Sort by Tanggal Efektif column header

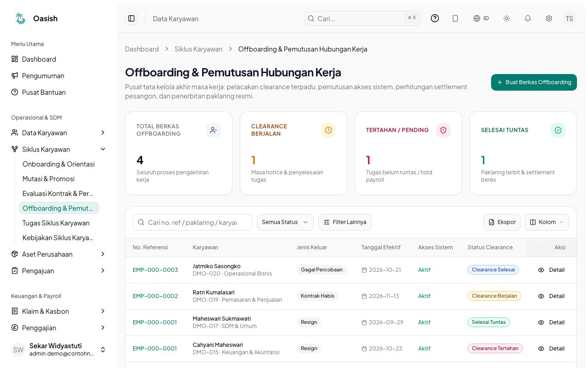381,247
